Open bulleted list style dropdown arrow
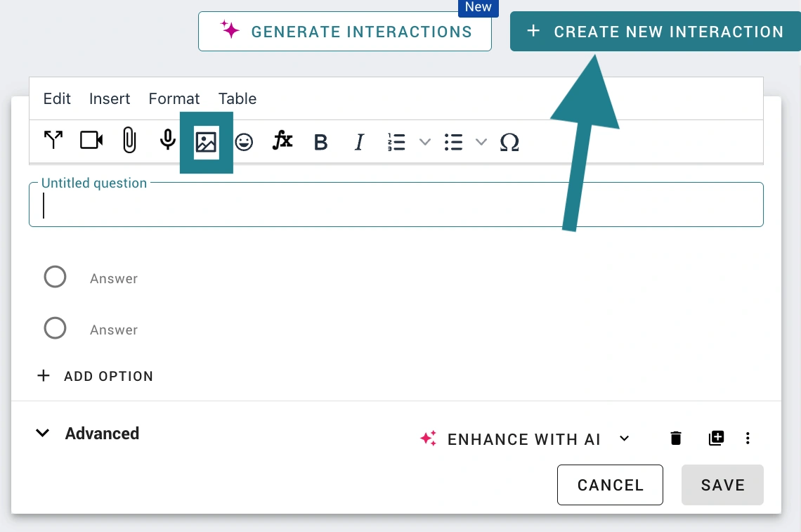801x532 pixels. coord(481,142)
